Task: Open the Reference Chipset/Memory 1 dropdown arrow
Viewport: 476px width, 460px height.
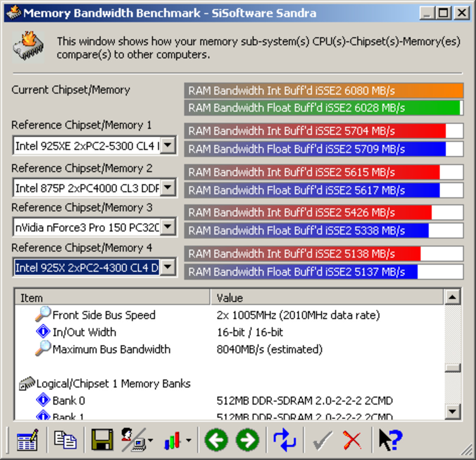Action: click(x=168, y=145)
